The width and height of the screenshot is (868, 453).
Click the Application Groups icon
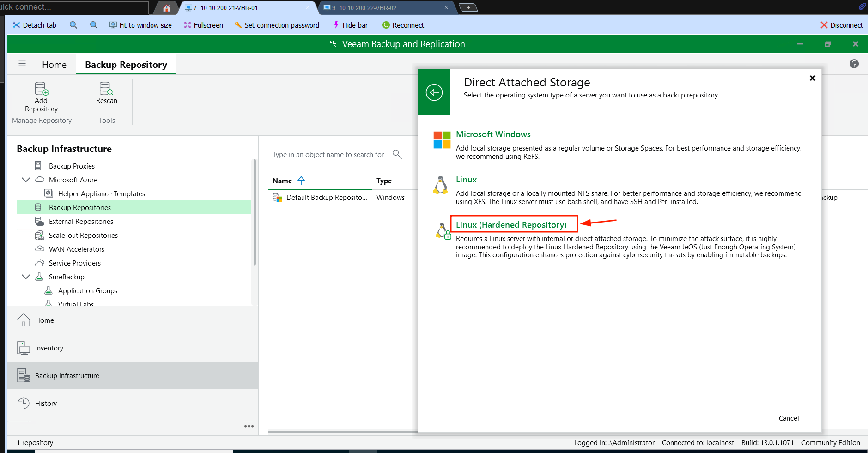pos(49,290)
